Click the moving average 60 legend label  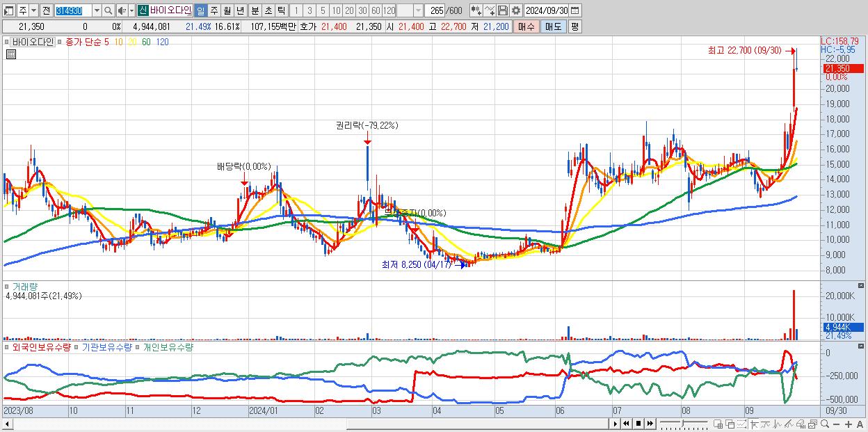[x=146, y=42]
